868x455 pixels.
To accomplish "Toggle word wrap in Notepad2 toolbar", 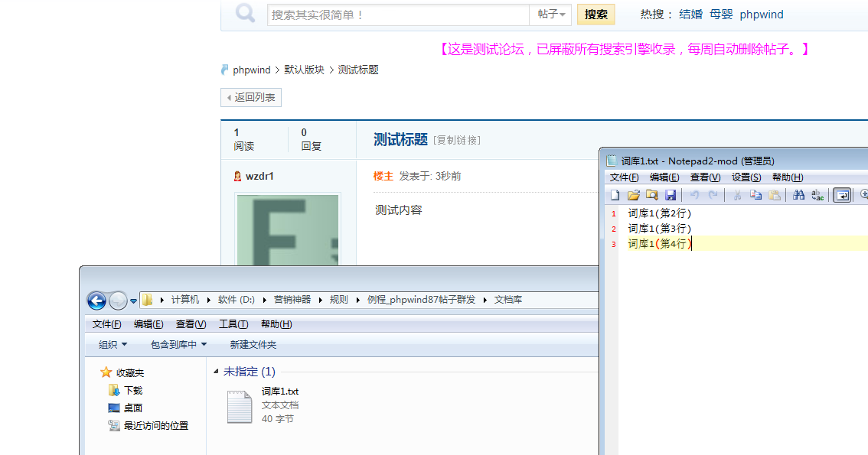I will [842, 195].
